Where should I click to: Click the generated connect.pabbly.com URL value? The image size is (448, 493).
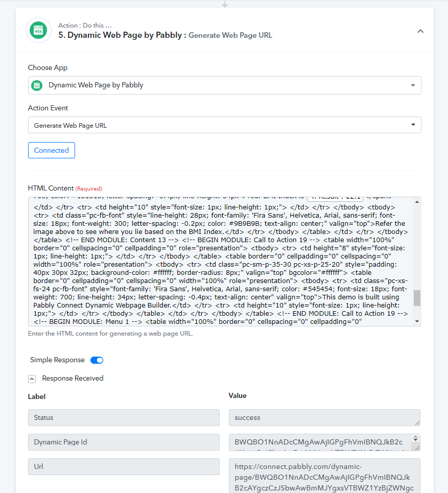pos(324,476)
